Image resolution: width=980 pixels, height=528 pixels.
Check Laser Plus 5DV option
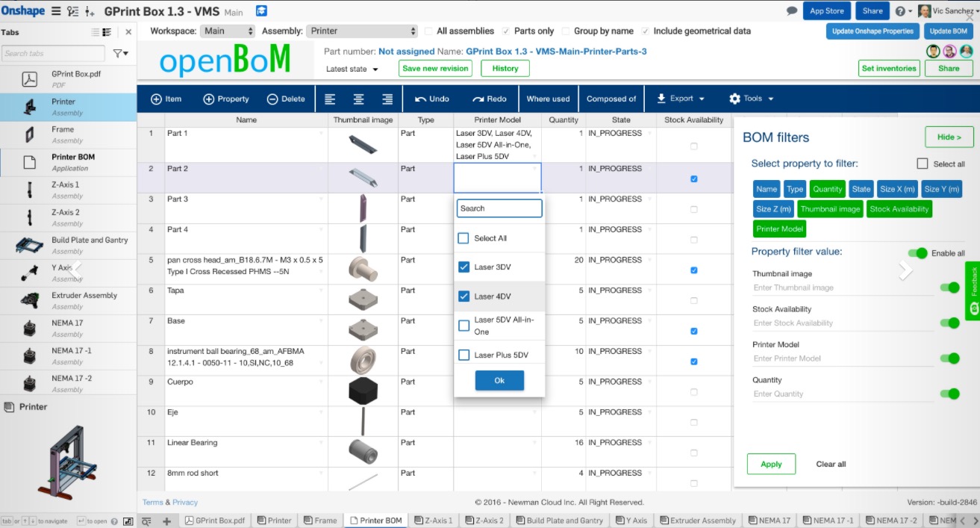click(x=464, y=355)
